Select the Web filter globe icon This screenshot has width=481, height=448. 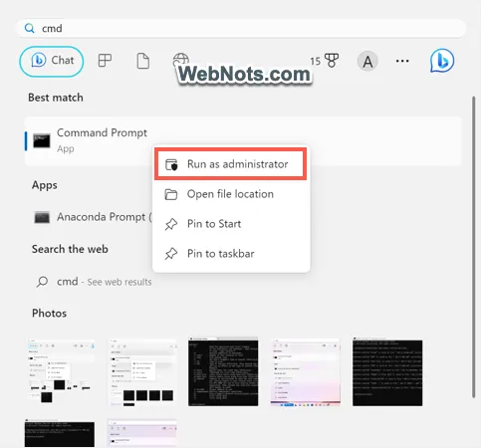pyautogui.click(x=181, y=59)
